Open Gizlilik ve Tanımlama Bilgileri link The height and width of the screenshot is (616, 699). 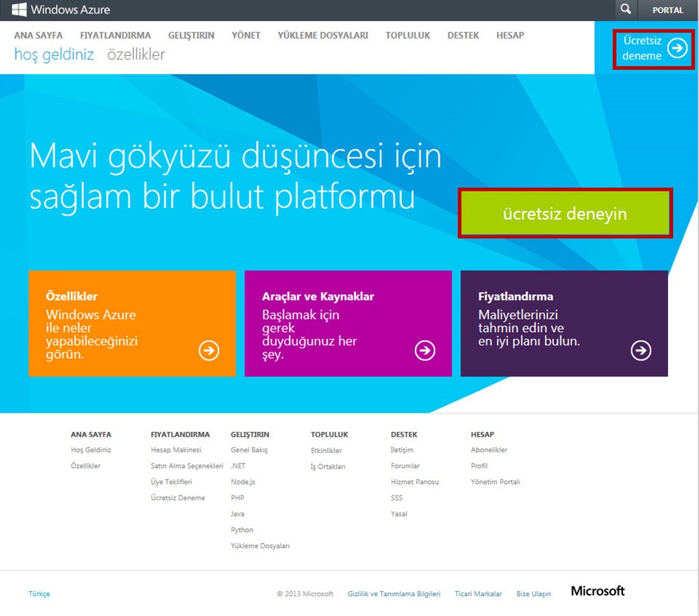coord(394,593)
